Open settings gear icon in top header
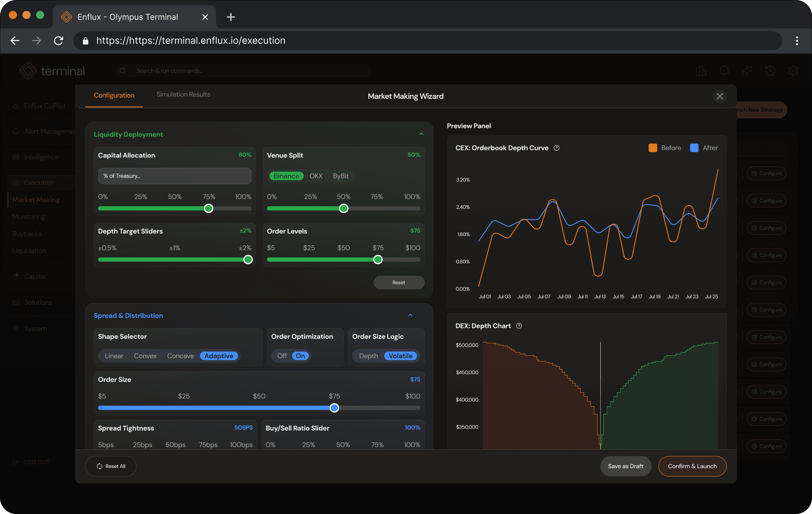The width and height of the screenshot is (812, 514). pyautogui.click(x=793, y=71)
